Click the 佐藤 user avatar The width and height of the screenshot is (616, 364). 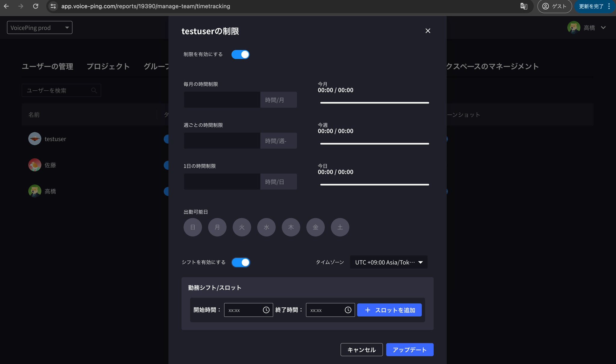pyautogui.click(x=35, y=165)
